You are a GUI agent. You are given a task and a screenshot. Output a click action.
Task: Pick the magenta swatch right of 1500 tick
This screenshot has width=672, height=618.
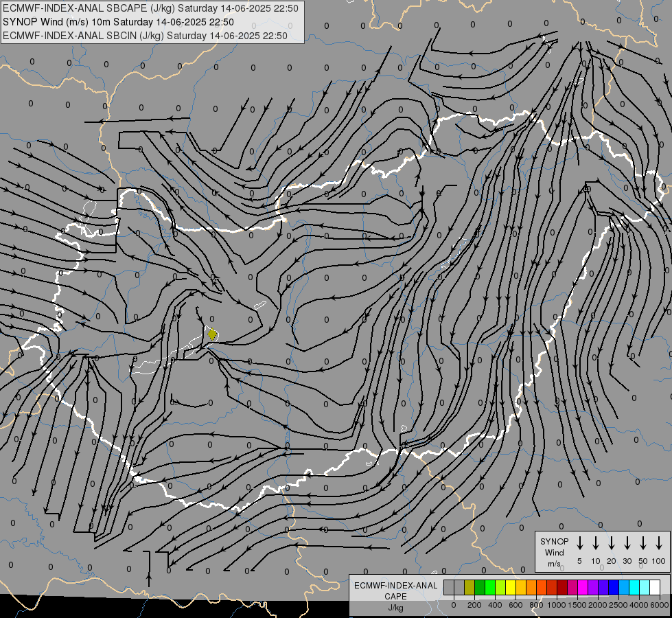point(583,587)
